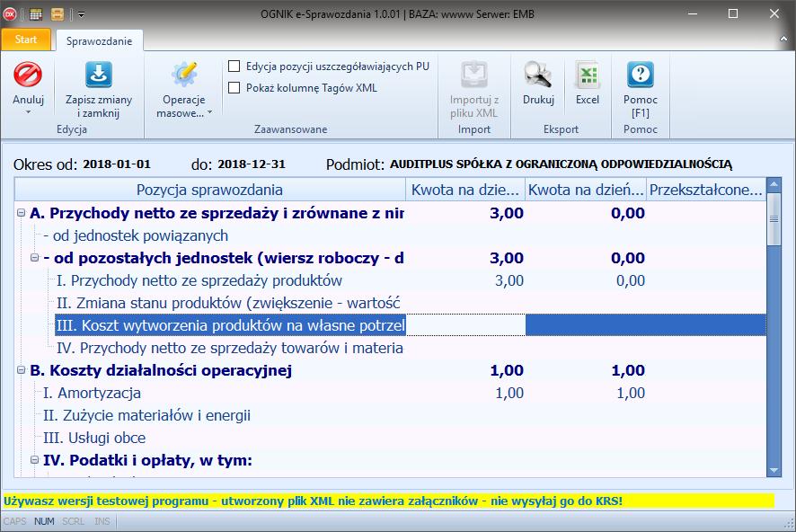Click the yellow test version warning text
This screenshot has height=532, width=796.
click(313, 501)
